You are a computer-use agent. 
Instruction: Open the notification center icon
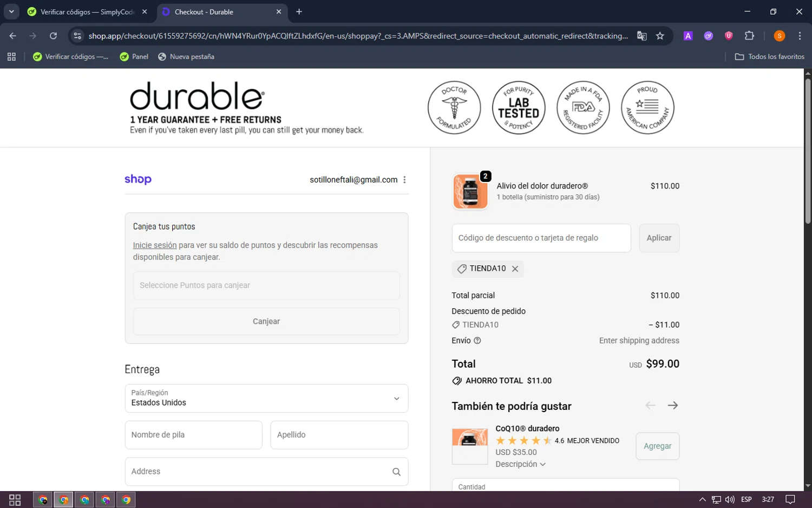point(790,499)
